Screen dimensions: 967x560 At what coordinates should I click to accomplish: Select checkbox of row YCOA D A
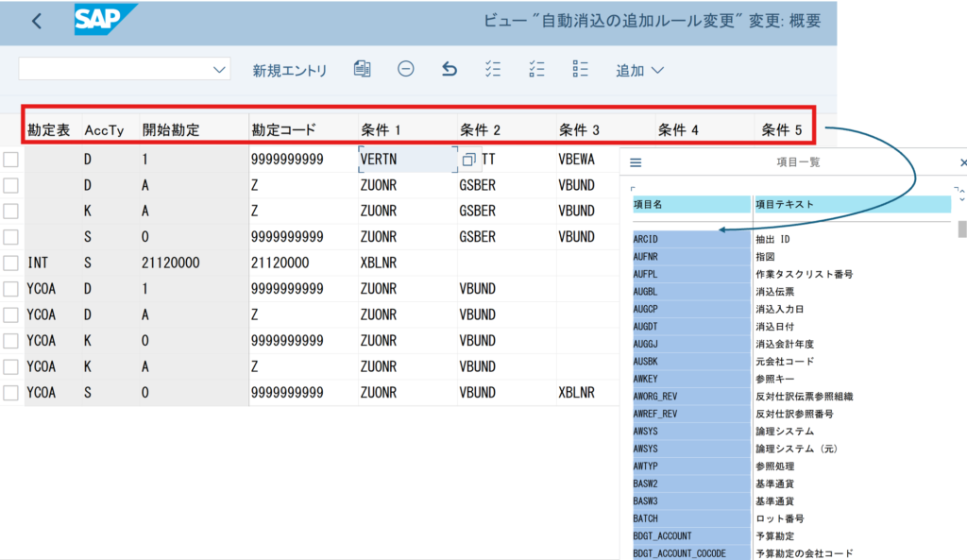pyautogui.click(x=10, y=315)
